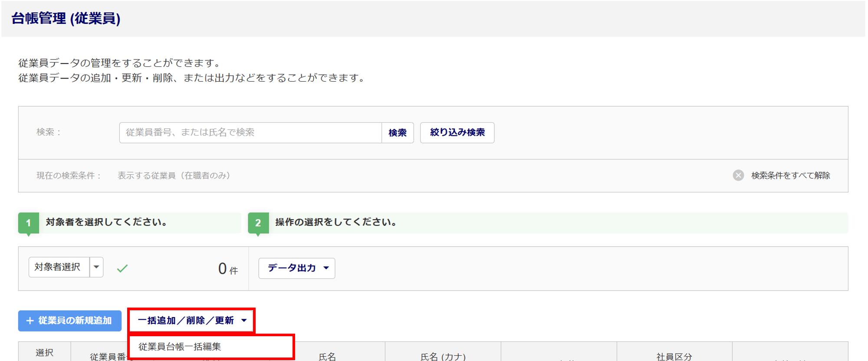The height and width of the screenshot is (361, 868).
Task: Expand the データ出力 dropdown
Action: [297, 268]
